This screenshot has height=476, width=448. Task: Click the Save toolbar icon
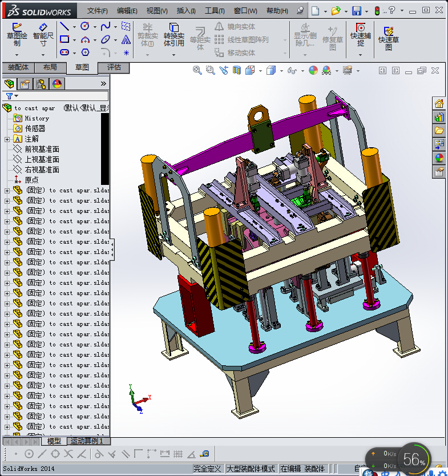pos(357,11)
